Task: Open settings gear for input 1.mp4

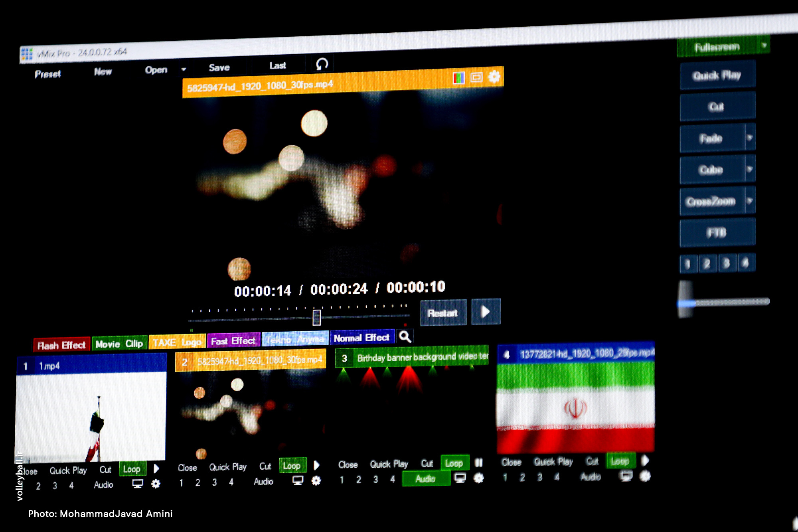Action: tap(156, 484)
